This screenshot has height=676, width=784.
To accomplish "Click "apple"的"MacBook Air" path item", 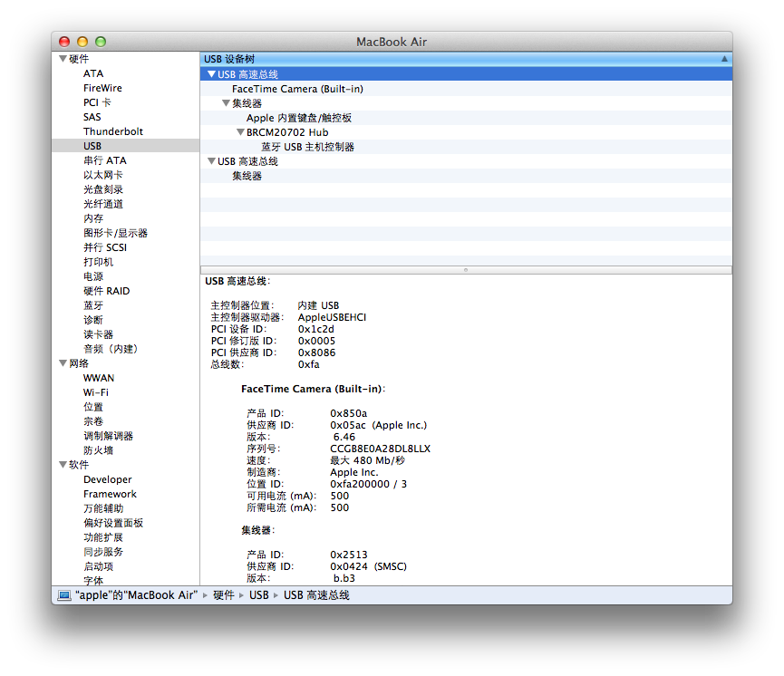I will pyautogui.click(x=136, y=595).
